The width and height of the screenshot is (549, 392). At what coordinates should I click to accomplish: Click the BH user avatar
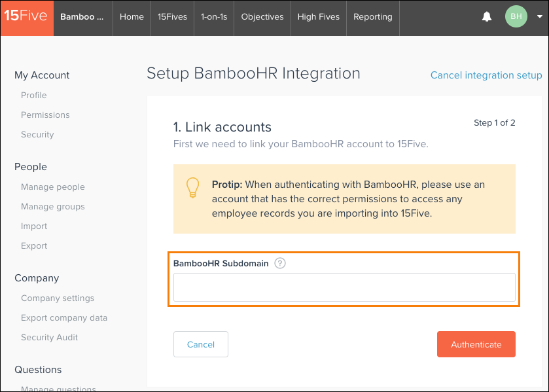[x=516, y=16]
